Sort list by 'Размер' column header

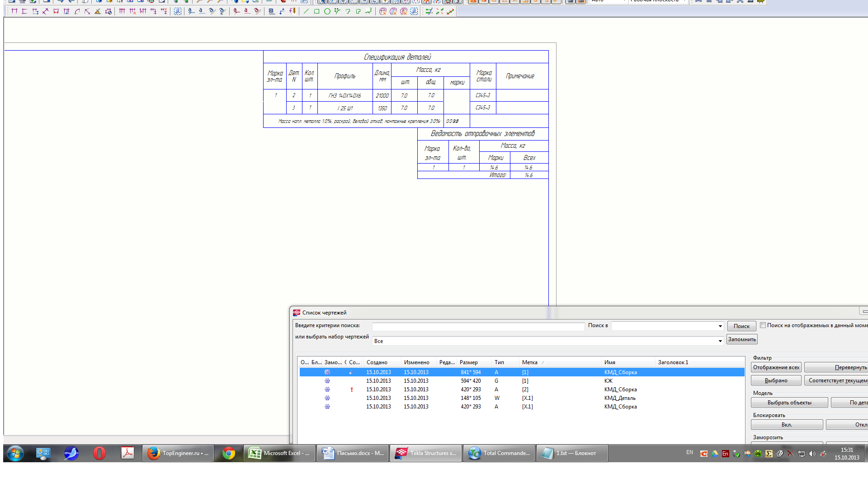(x=468, y=362)
